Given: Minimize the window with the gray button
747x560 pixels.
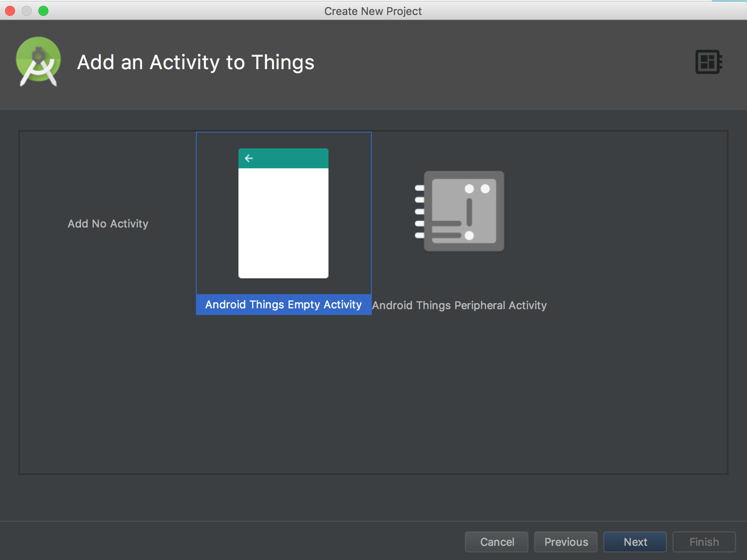Looking at the screenshot, I should pos(27,11).
